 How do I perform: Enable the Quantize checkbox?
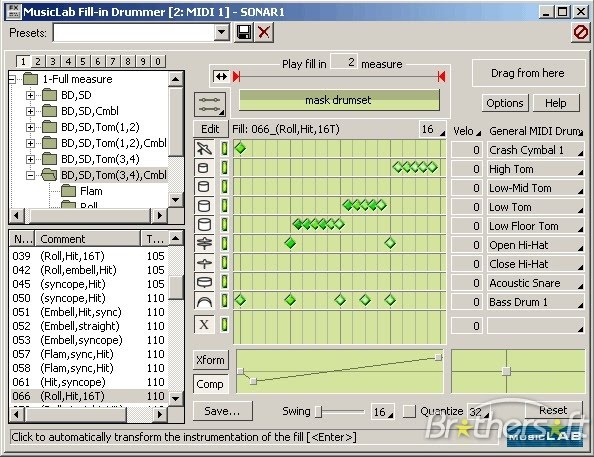click(x=409, y=411)
